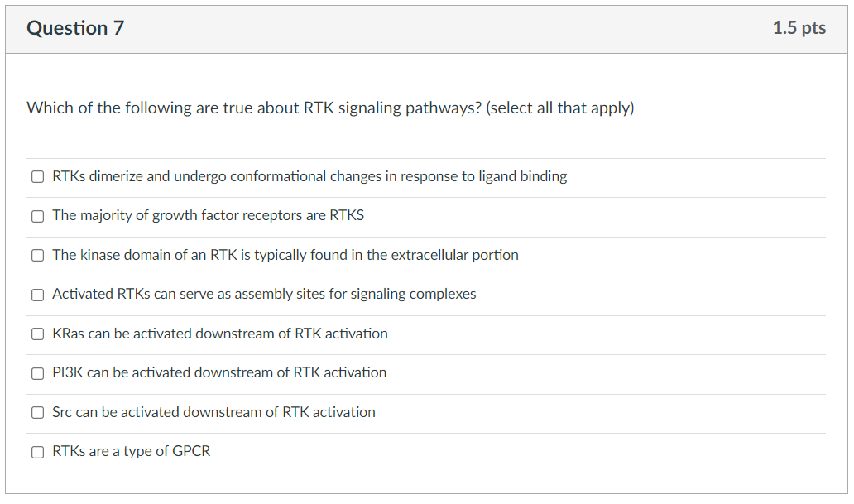Check the assembly sites for signaling complexes option
The image size is (854, 504).
tap(37, 295)
